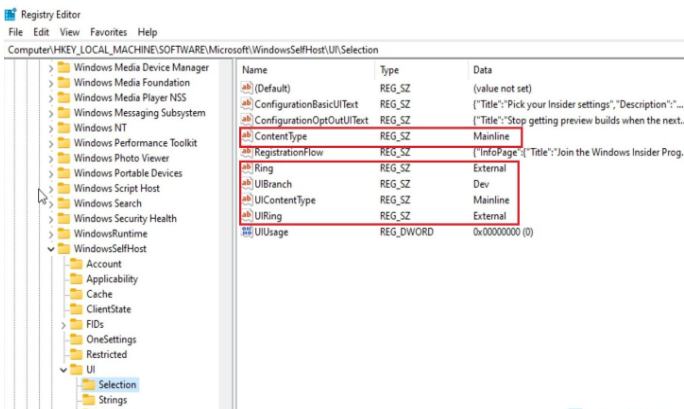Open the File menu
Viewport: 684px width, 409px height.
[x=15, y=32]
